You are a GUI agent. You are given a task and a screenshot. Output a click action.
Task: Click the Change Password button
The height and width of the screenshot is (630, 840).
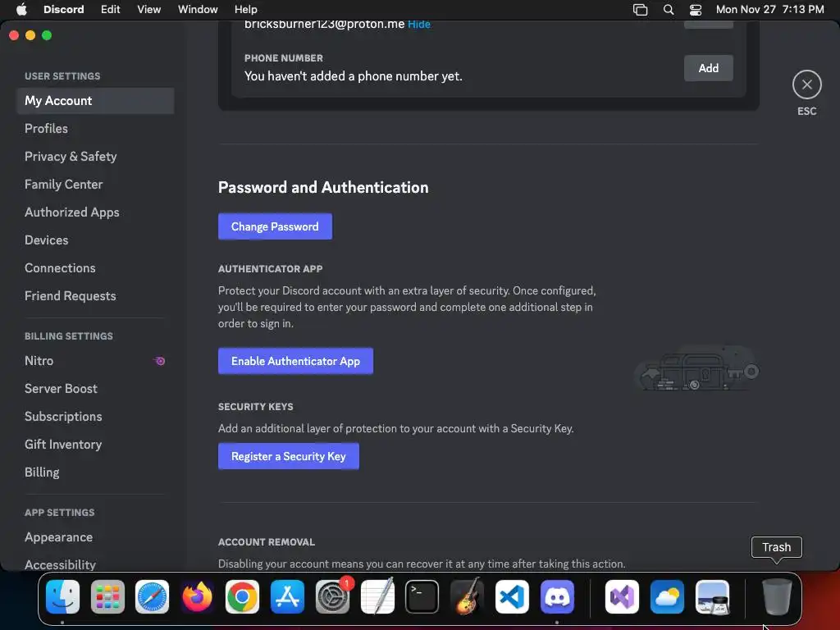coord(275,226)
